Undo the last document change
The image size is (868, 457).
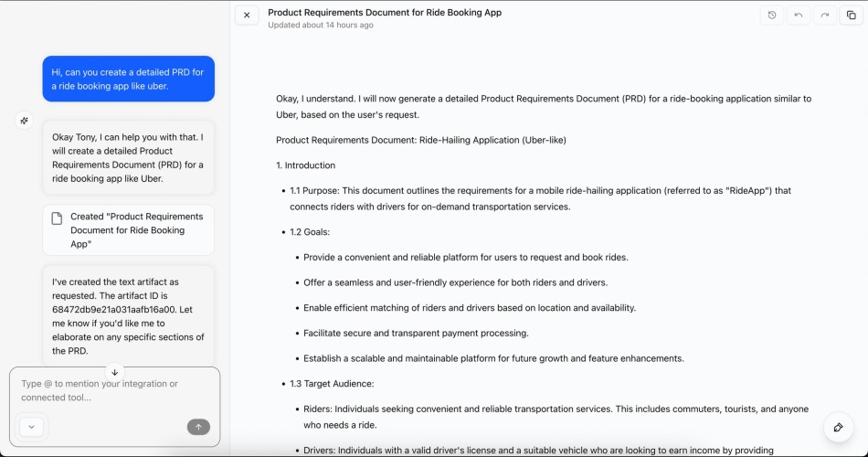click(799, 16)
